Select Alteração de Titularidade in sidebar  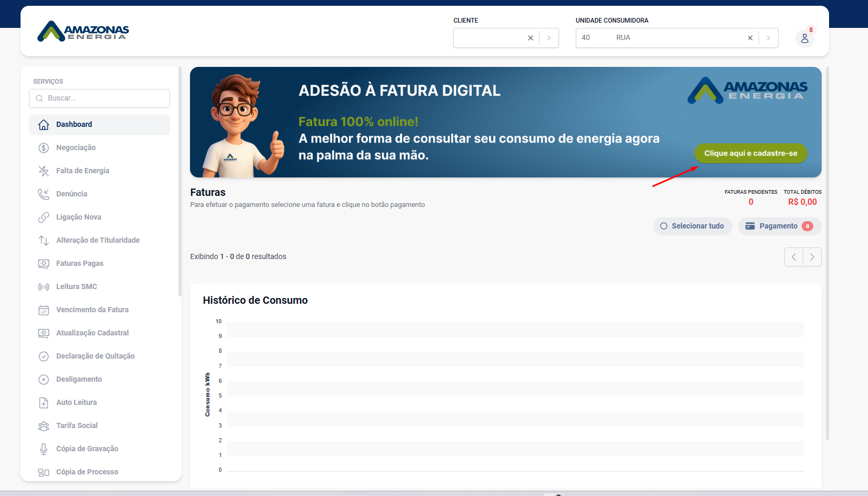pyautogui.click(x=98, y=240)
